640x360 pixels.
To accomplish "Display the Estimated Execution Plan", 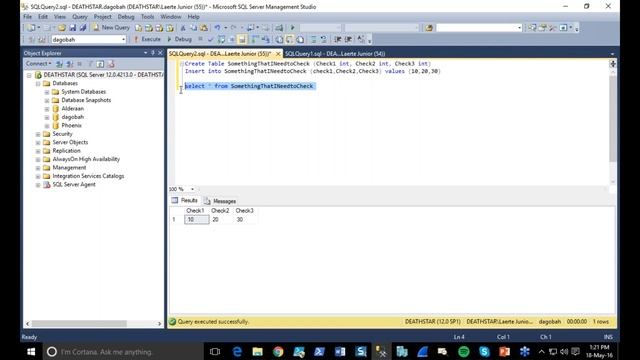I will [x=221, y=40].
